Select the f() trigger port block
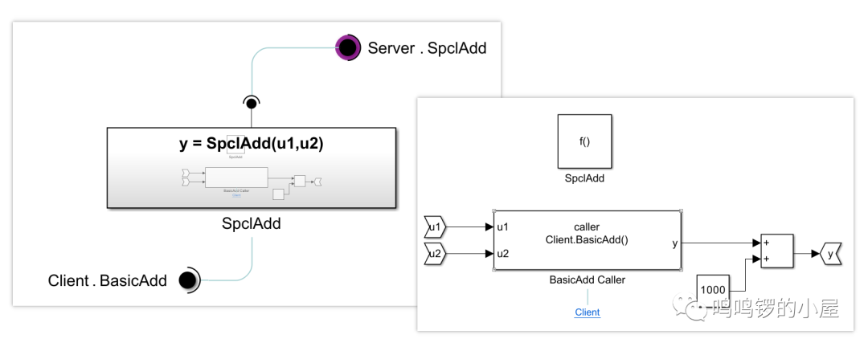868x347 pixels. tap(584, 141)
